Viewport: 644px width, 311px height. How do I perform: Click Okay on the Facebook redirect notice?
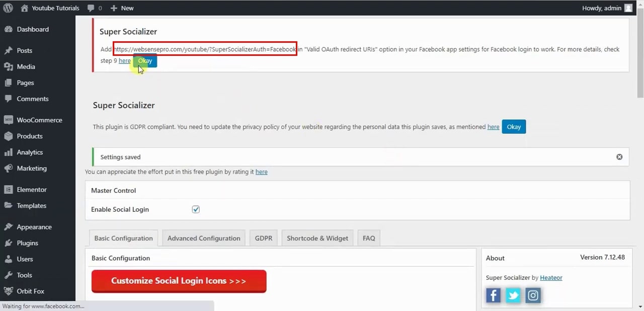tap(145, 61)
